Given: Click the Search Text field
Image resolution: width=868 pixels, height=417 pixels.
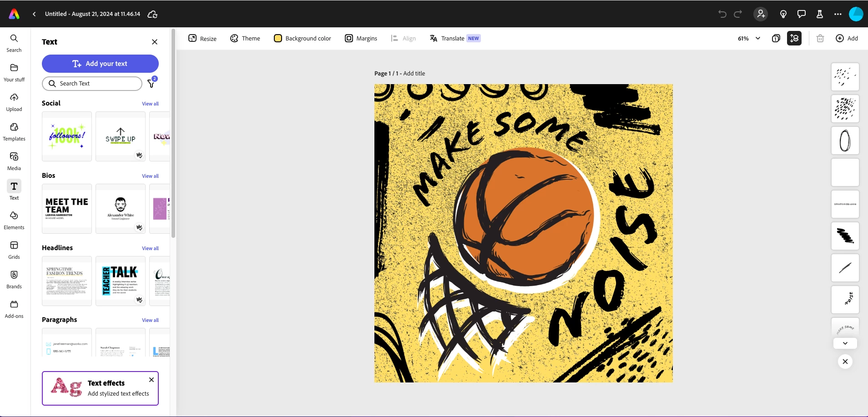Looking at the screenshot, I should click(x=92, y=84).
